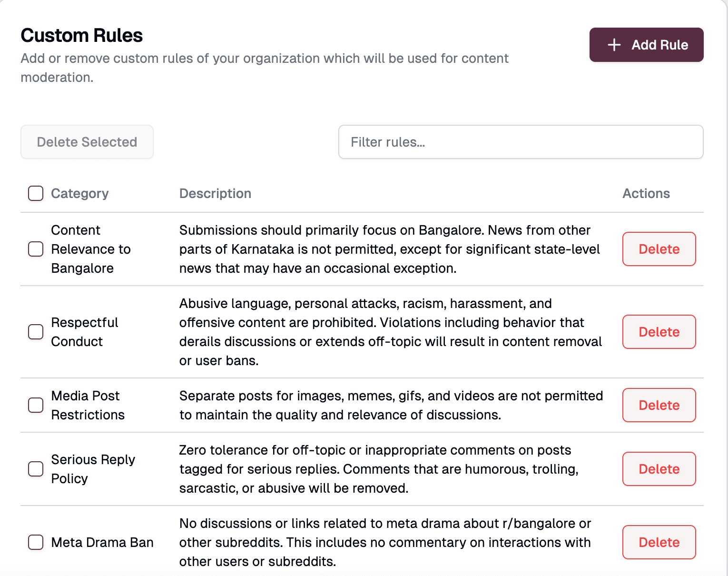The image size is (728, 576).
Task: Delete the Serious Reply Policy rule
Action: 659,469
